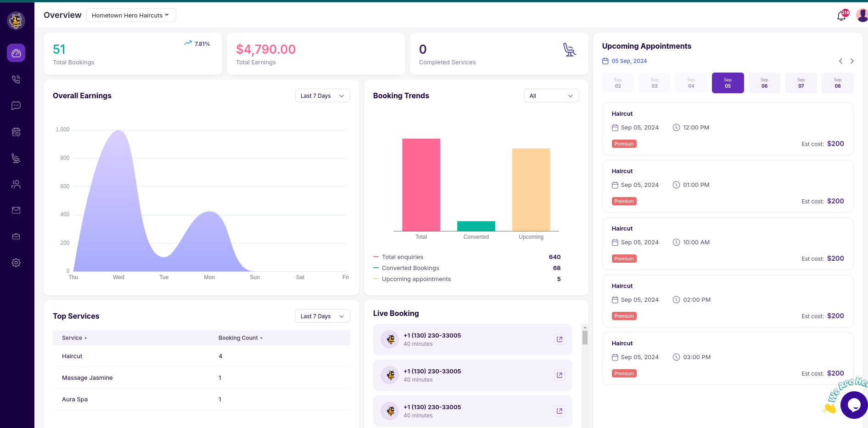Open the Chat messages sidebar icon

click(x=16, y=106)
